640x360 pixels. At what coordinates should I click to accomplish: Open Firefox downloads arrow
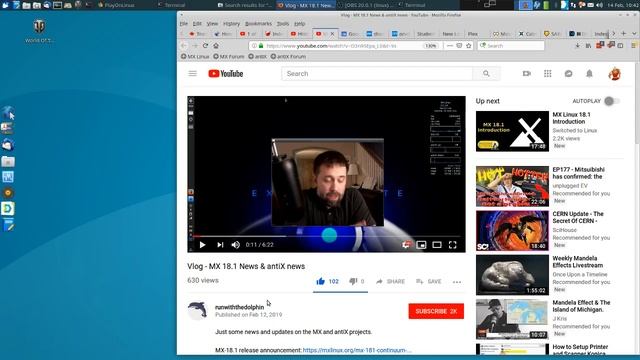(x=578, y=46)
